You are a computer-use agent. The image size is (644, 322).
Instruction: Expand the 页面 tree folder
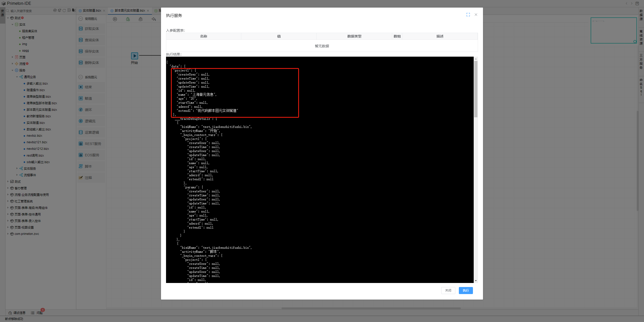click(12, 57)
